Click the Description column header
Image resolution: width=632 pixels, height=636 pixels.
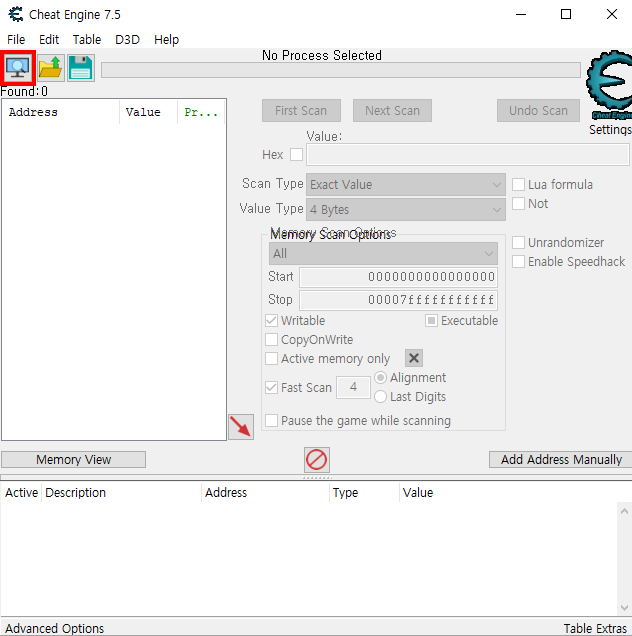[x=121, y=492]
